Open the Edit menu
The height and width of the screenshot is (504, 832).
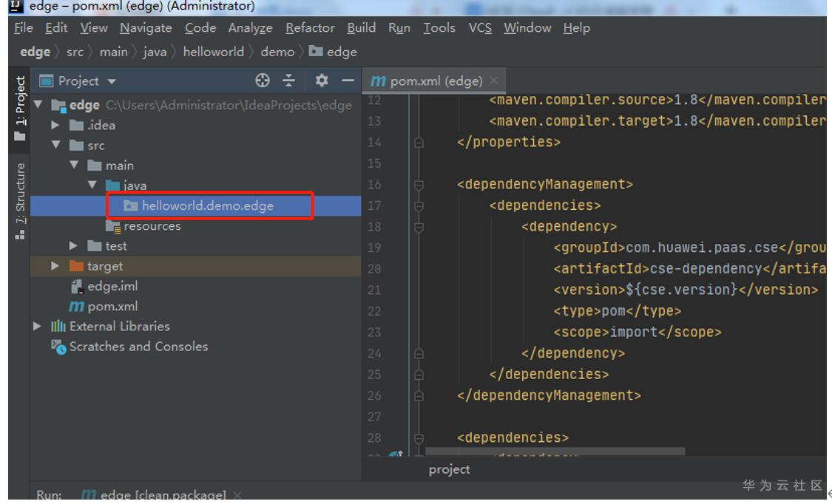pyautogui.click(x=56, y=27)
